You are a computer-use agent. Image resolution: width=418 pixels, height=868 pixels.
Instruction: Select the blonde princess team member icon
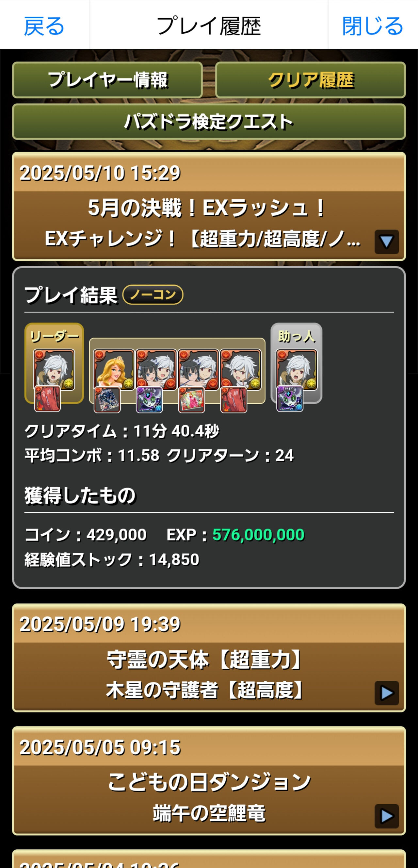coord(114,370)
